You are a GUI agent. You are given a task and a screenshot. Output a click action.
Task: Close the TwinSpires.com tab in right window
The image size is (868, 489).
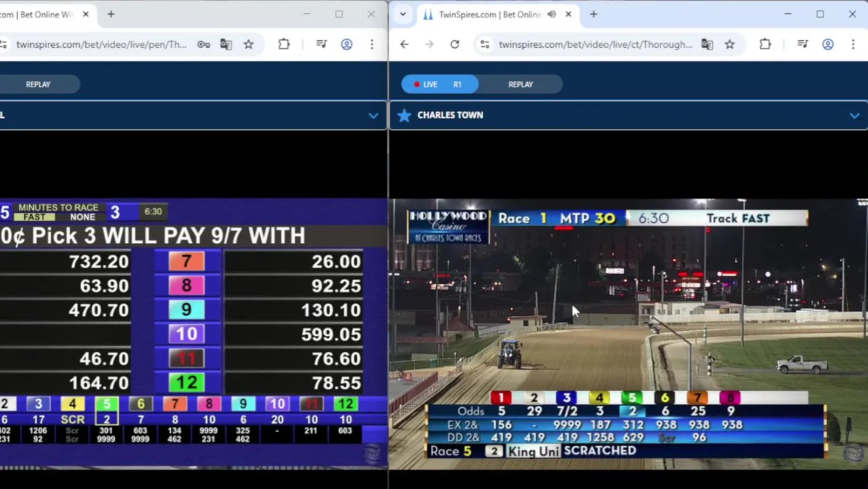click(568, 14)
